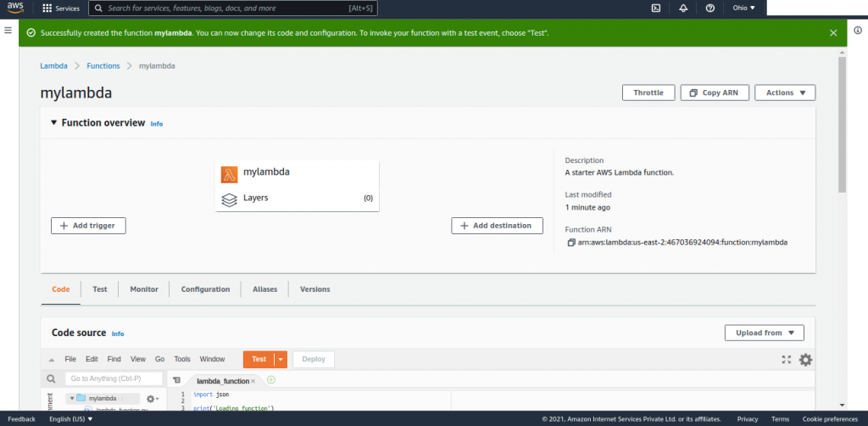Switch to the Code tab
Screen dimensions: 868x426
click(61, 289)
